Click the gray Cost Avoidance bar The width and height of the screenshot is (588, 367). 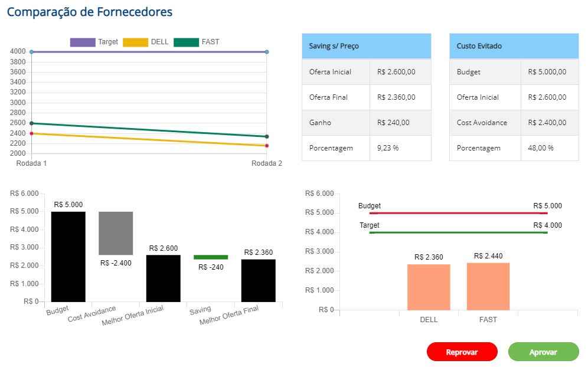[116, 233]
